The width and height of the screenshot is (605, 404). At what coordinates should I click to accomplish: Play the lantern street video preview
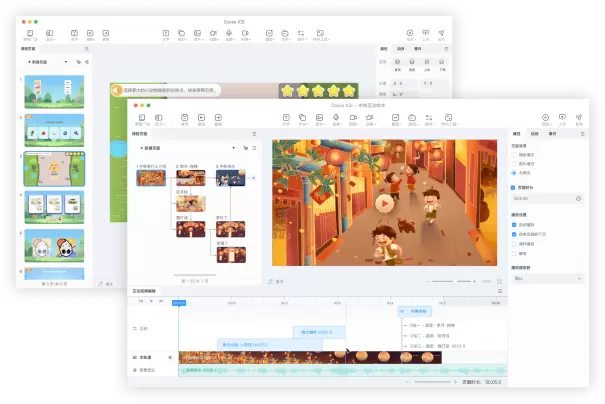tap(384, 202)
